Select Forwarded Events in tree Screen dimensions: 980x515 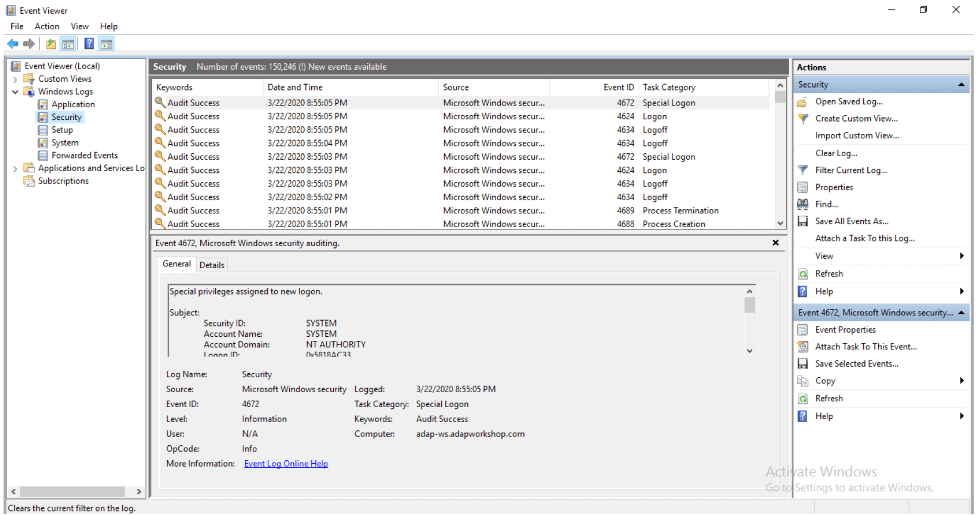(x=84, y=156)
